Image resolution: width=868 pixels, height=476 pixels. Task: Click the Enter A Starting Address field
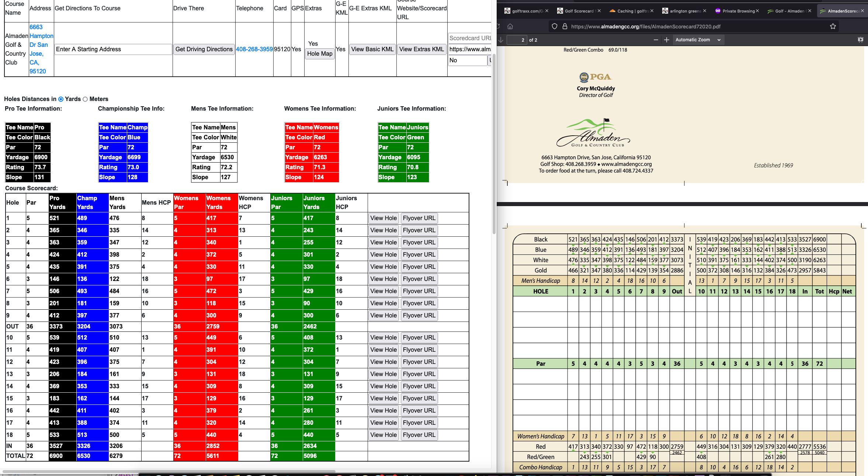click(113, 49)
